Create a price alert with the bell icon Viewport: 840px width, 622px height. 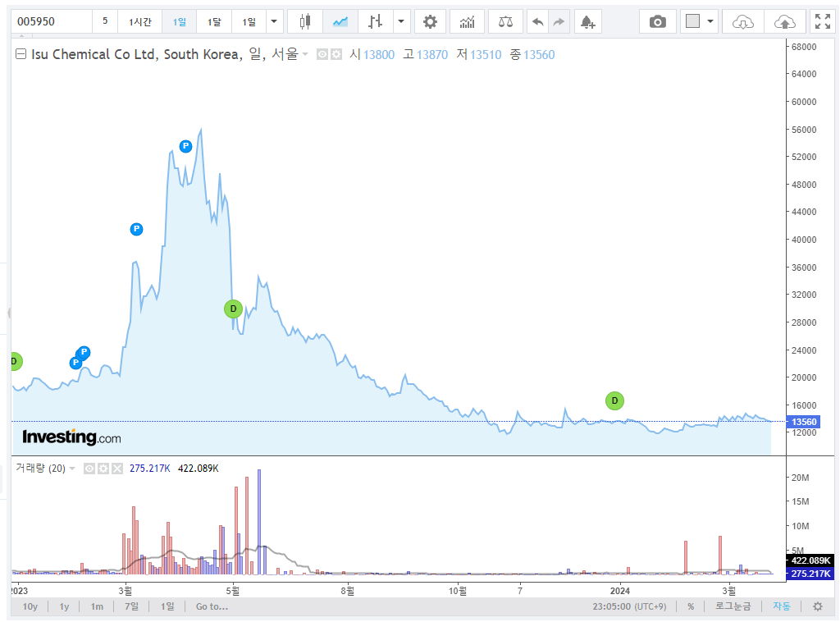click(x=587, y=22)
